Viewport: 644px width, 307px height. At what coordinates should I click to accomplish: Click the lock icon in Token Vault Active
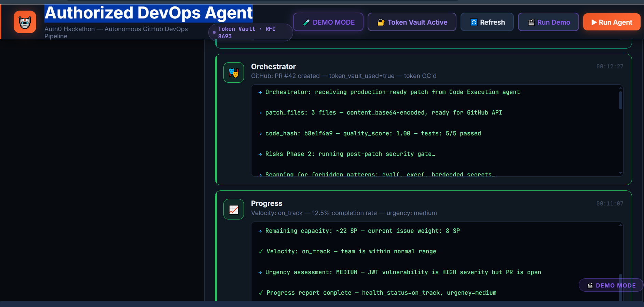(381, 22)
